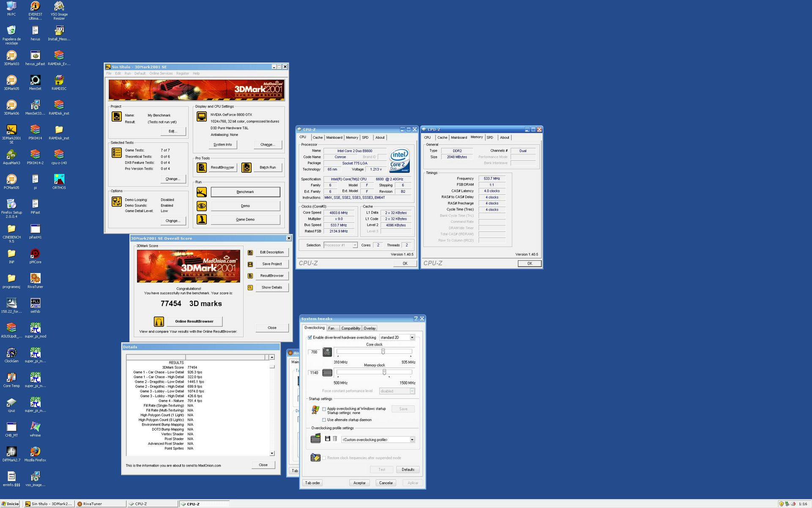Open the ClockGen desktop icon
812x508 pixels.
click(x=11, y=356)
